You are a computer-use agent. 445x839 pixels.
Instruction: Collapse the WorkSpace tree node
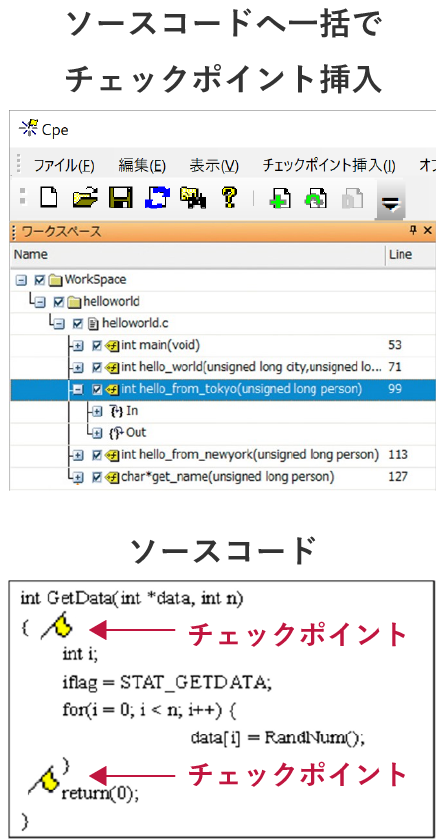pyautogui.click(x=21, y=280)
